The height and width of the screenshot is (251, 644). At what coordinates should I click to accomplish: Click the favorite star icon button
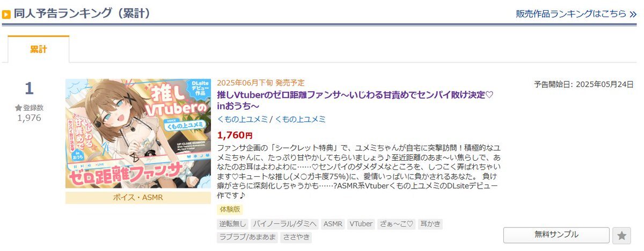coord(621,235)
